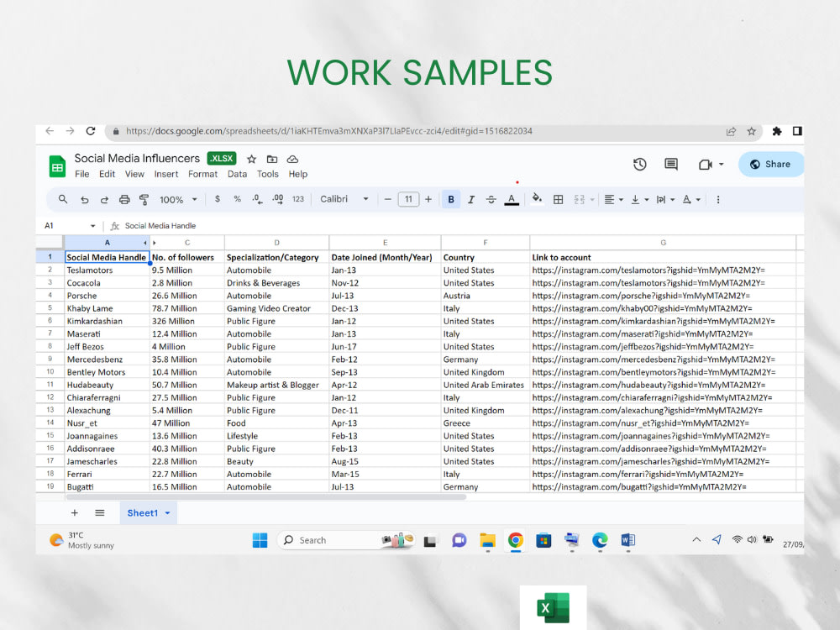Click the move to folder icon
This screenshot has height=630, width=840.
tap(272, 159)
